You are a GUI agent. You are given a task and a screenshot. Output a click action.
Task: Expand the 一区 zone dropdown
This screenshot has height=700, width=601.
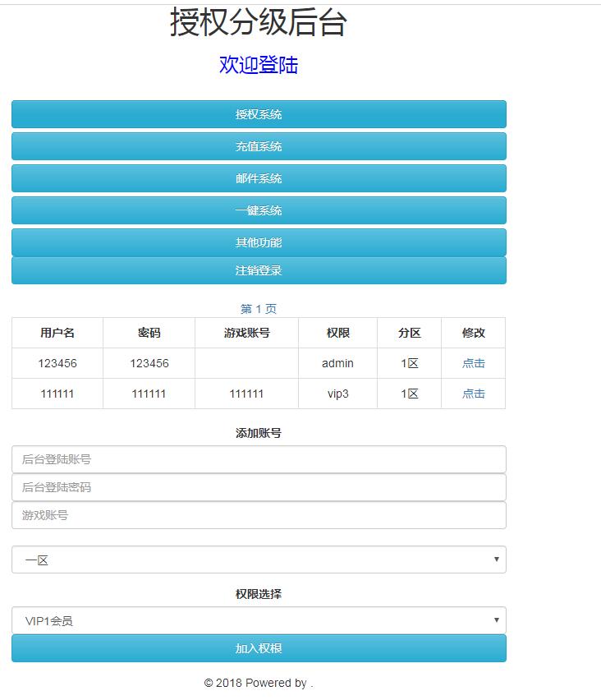pyautogui.click(x=259, y=560)
